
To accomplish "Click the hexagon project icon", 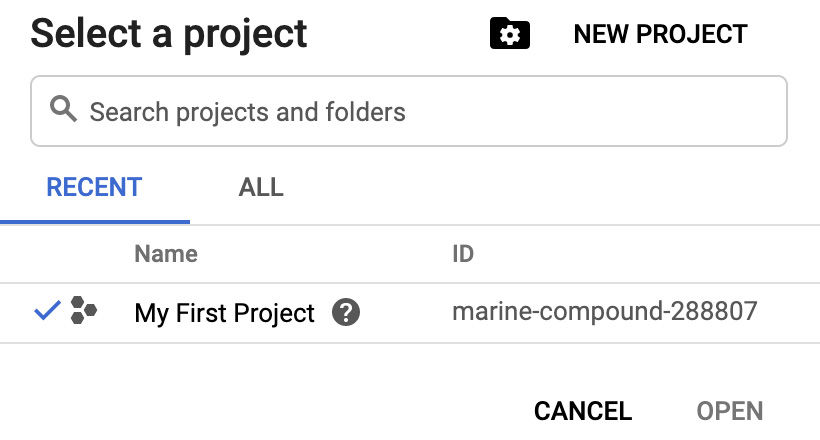I will tap(84, 312).
